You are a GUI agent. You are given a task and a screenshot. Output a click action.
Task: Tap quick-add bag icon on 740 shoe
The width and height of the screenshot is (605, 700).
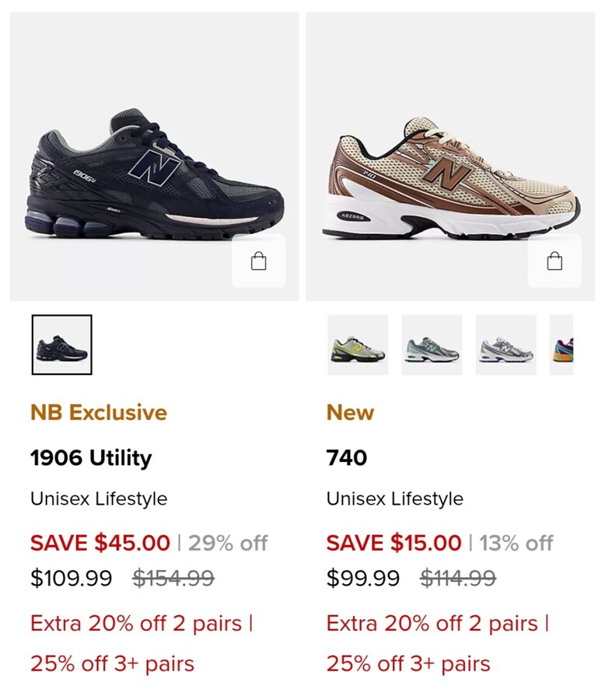pyautogui.click(x=554, y=261)
